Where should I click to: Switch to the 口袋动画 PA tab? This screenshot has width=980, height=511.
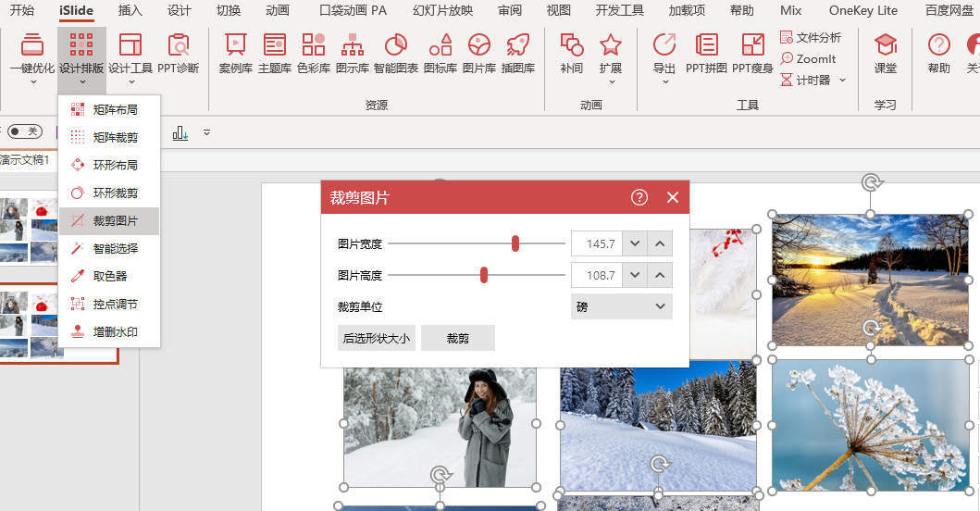354,10
